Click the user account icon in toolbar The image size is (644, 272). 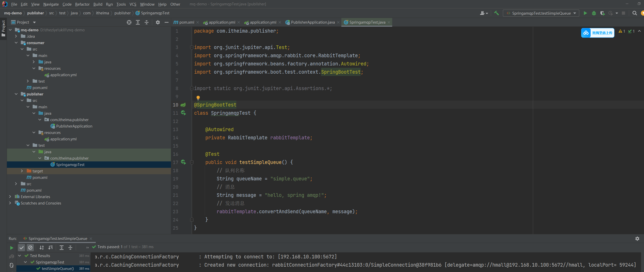pos(484,13)
